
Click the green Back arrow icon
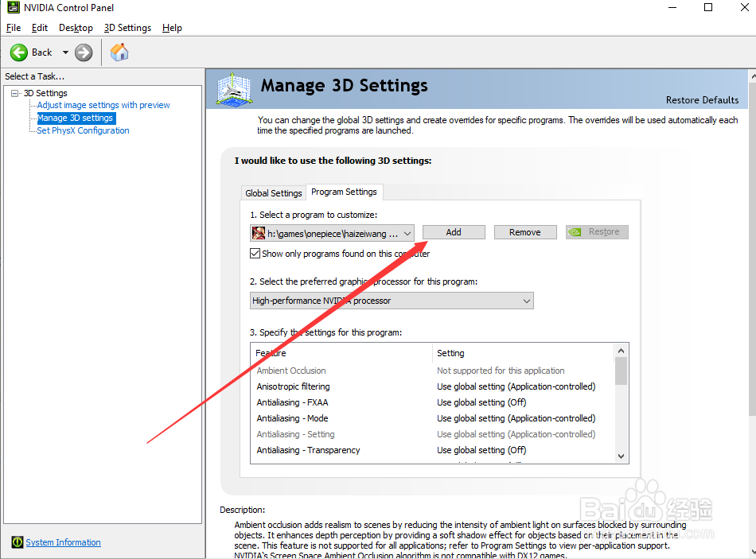[x=19, y=52]
